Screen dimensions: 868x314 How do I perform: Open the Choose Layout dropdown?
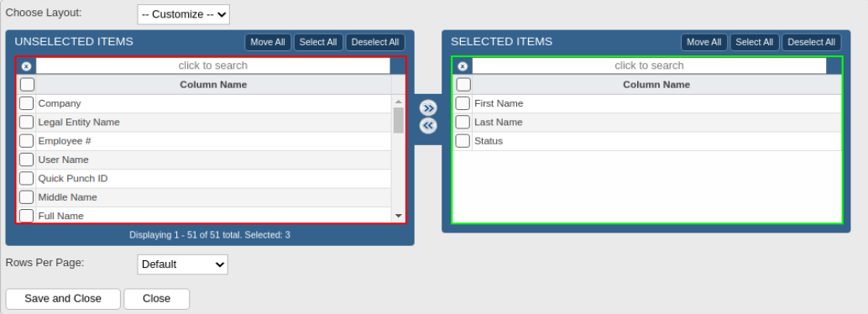(x=183, y=14)
